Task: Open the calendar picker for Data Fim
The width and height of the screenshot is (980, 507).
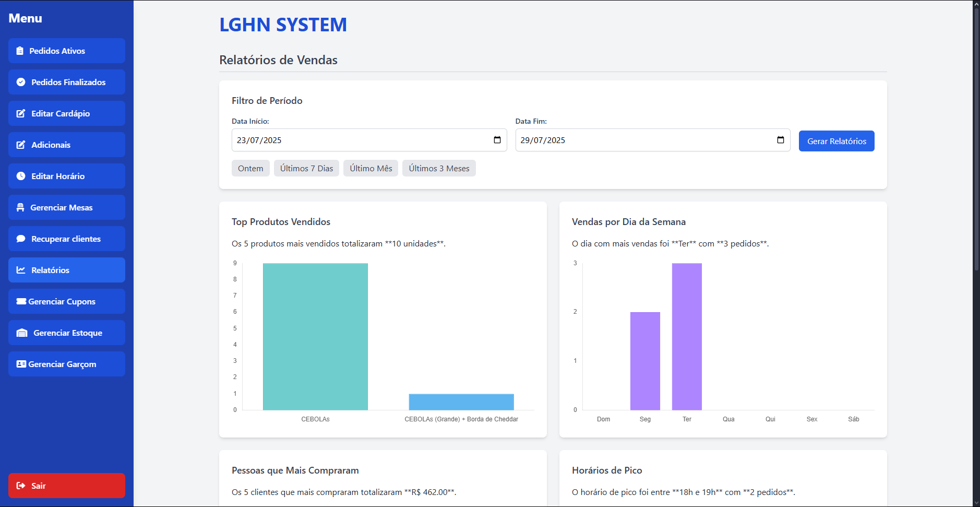Action: tap(781, 140)
